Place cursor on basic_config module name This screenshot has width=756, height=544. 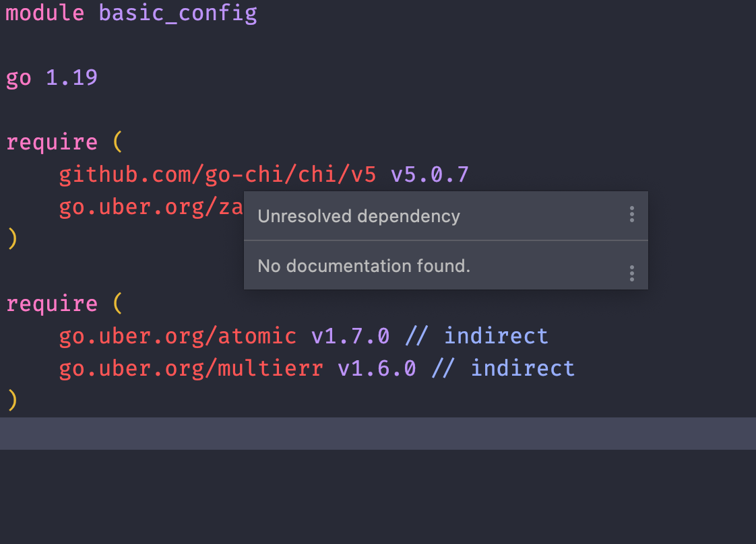pos(178,13)
